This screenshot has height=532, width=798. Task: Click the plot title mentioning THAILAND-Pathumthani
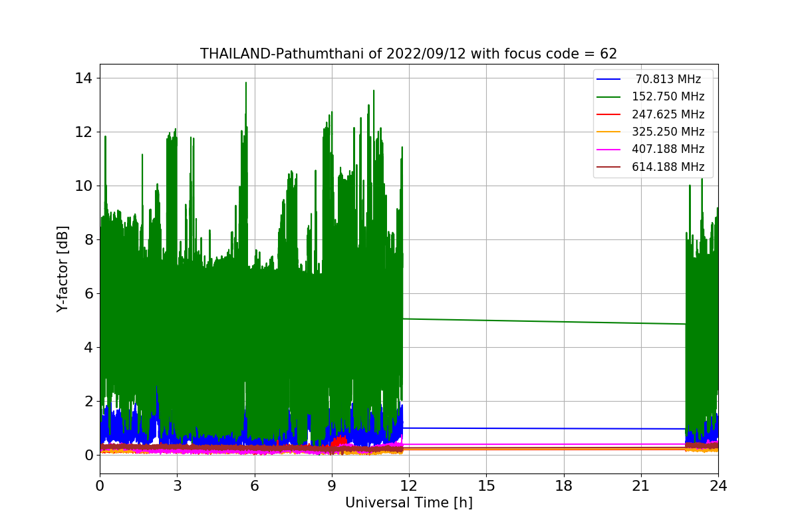tap(408, 54)
